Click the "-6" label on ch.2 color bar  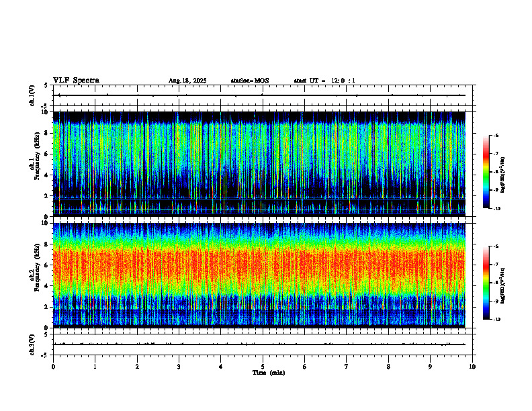[x=496, y=246]
